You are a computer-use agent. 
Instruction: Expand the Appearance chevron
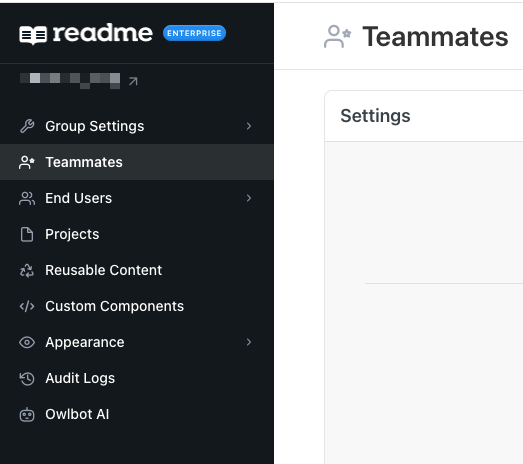(248, 342)
